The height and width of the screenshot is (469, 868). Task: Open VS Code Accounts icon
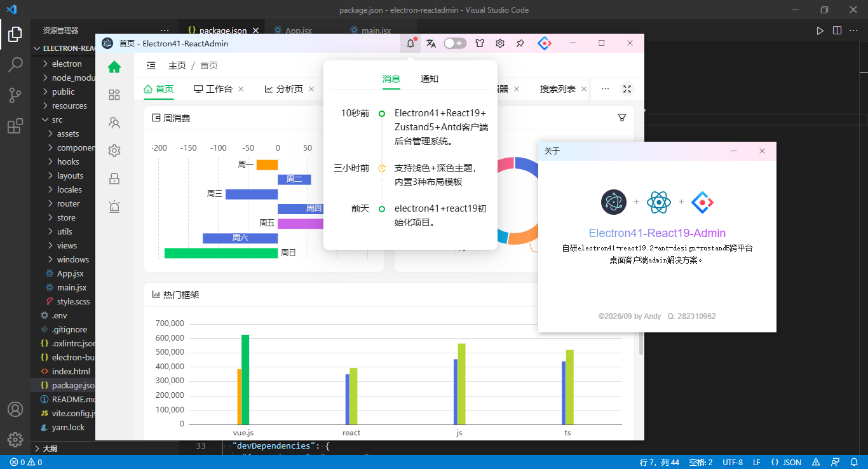[15, 409]
